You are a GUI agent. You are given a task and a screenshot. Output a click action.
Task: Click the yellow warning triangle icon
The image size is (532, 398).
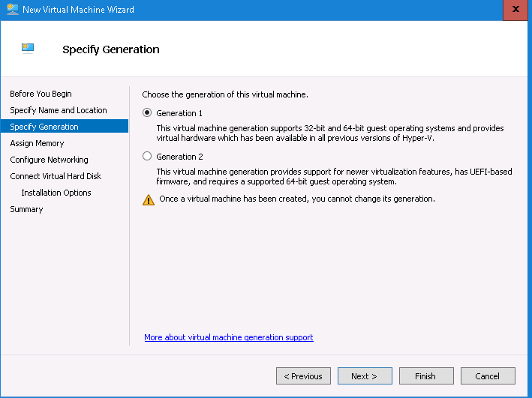coord(148,199)
